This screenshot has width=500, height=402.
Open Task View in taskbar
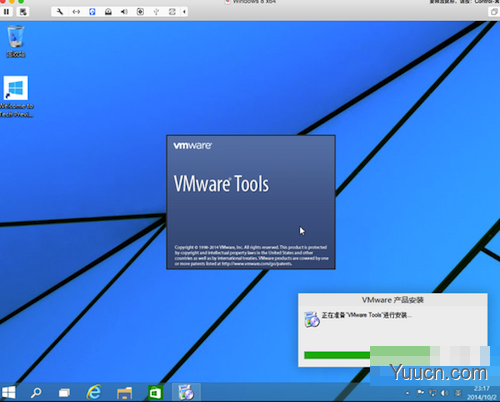[64, 393]
